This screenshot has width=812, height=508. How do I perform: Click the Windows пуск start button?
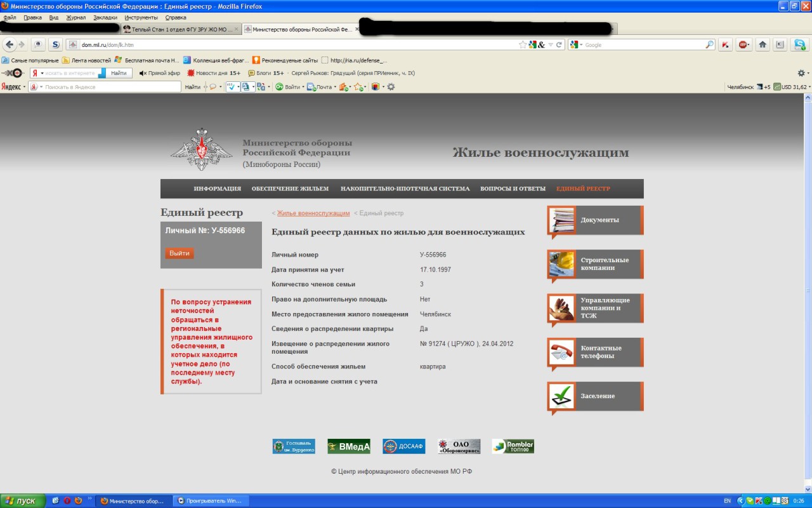click(x=23, y=501)
